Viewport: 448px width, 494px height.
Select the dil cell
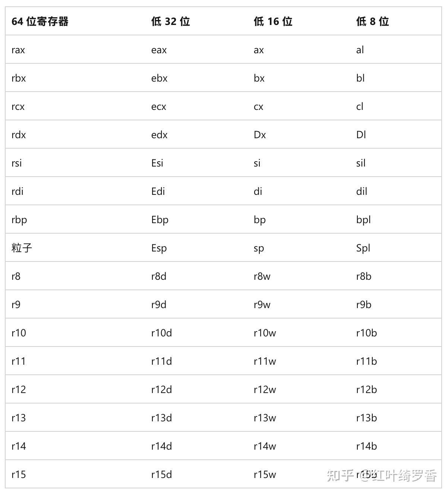362,191
